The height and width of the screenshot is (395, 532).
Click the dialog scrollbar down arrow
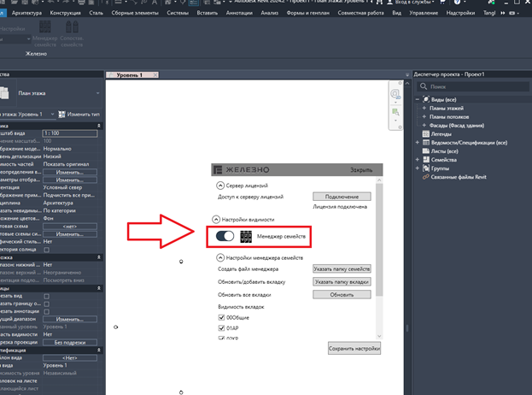[379, 336]
